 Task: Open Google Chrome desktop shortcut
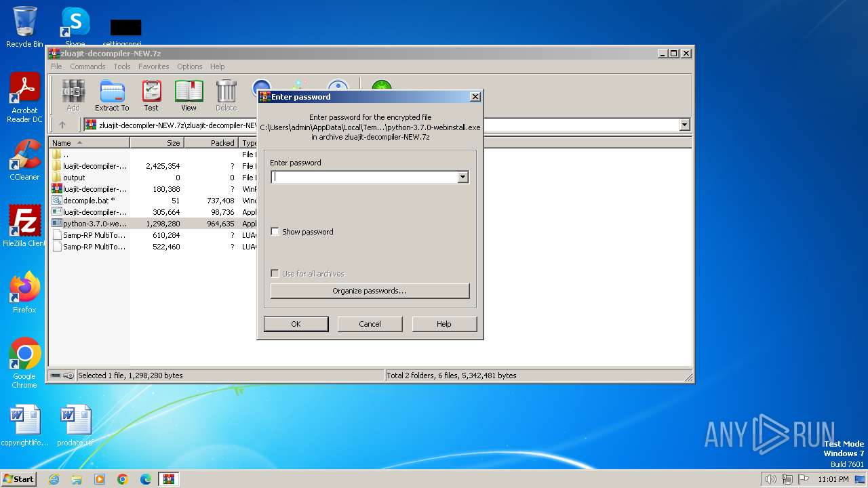tap(24, 363)
